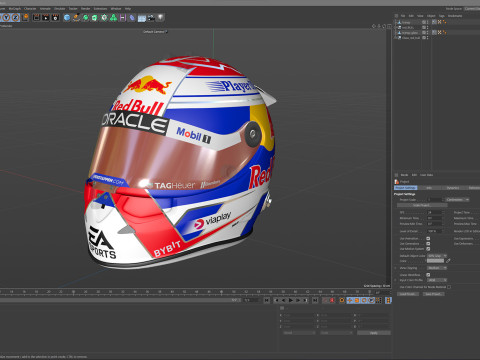Click the Bend deformer icon
480x360 pixels.
tap(132, 17)
